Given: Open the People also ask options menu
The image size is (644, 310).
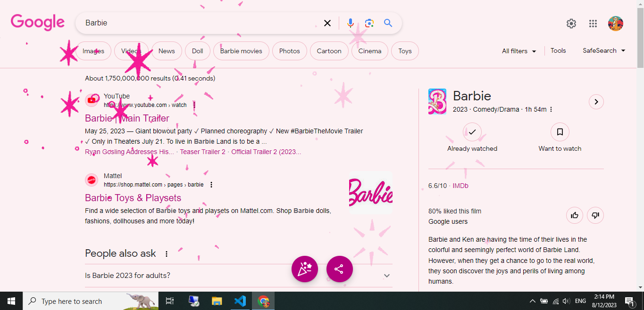Looking at the screenshot, I should 166,254.
